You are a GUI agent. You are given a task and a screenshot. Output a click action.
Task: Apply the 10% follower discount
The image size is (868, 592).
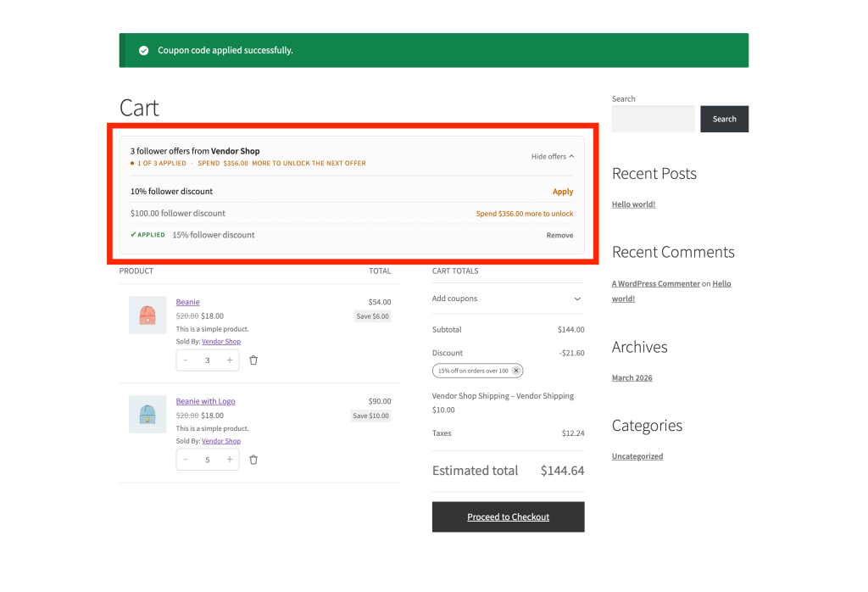[563, 192]
